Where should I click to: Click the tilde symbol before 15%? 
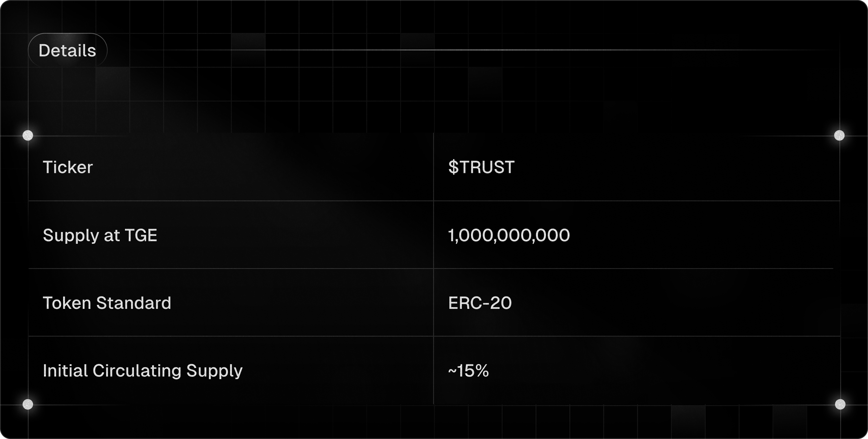[452, 371]
